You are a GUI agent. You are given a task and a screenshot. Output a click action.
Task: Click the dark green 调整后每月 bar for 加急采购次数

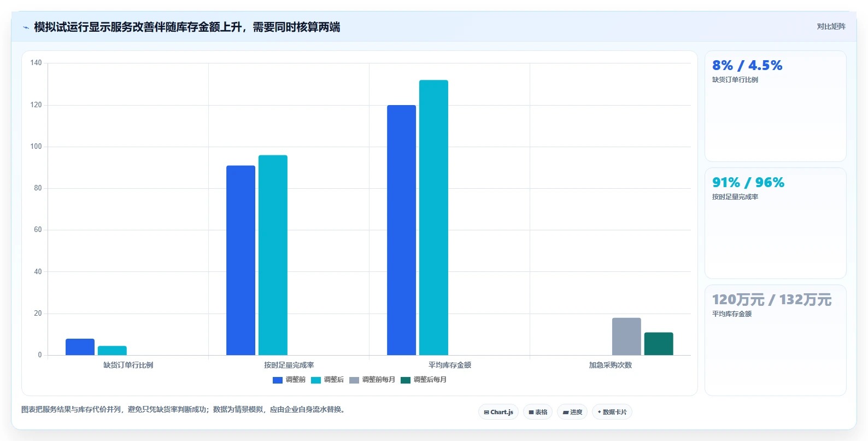coord(659,344)
